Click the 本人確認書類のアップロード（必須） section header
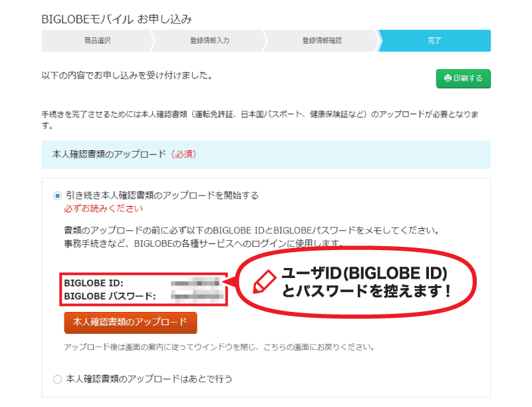 [x=123, y=154]
